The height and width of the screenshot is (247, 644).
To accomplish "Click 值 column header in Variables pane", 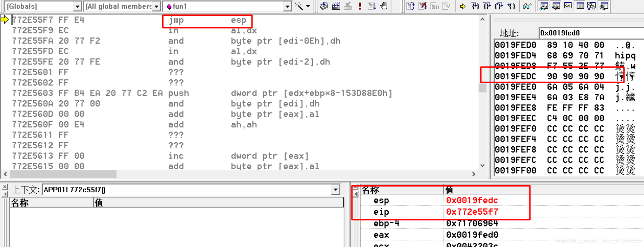I will coord(218,203).
